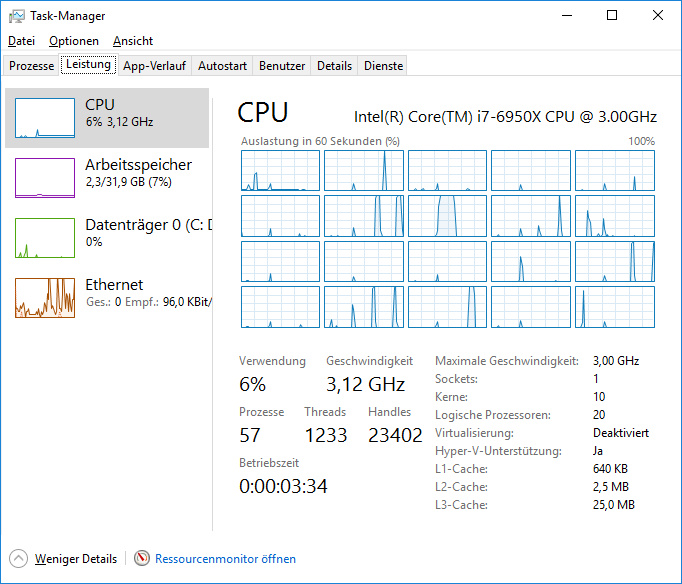Viewport: 682px width, 584px height.
Task: Switch to the Prozesse tab
Action: pyautogui.click(x=31, y=66)
